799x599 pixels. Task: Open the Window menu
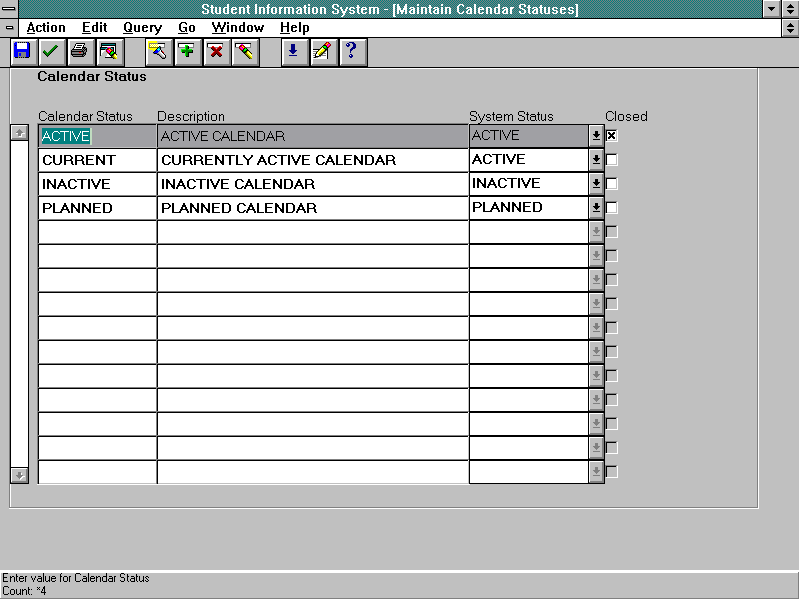[x=237, y=28]
